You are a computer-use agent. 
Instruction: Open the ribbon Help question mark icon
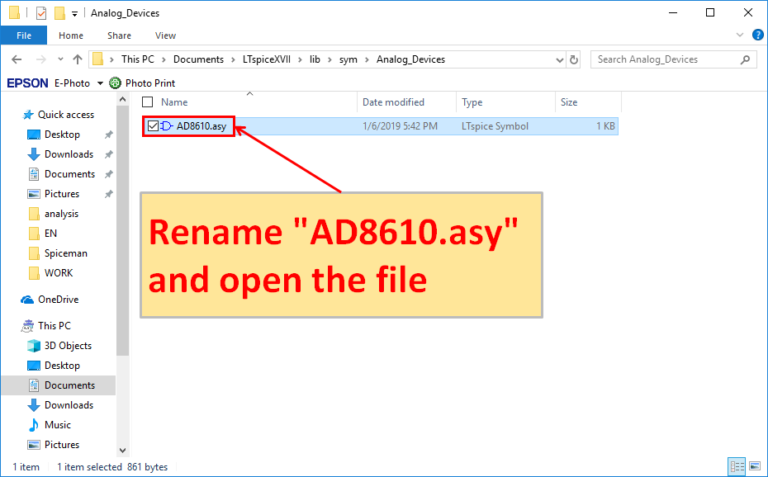coord(755,35)
